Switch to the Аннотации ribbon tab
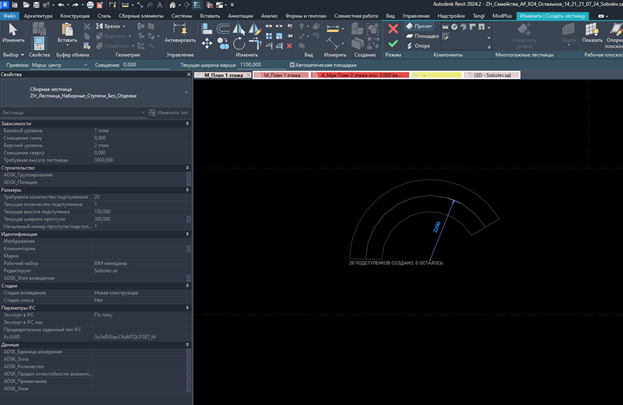Image resolution: width=623 pixels, height=405 pixels. tap(240, 16)
